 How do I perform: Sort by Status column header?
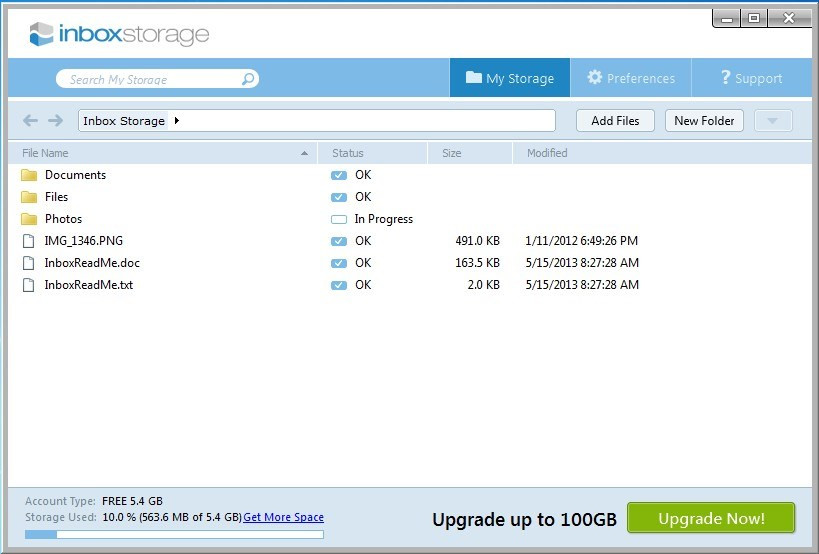coord(372,153)
